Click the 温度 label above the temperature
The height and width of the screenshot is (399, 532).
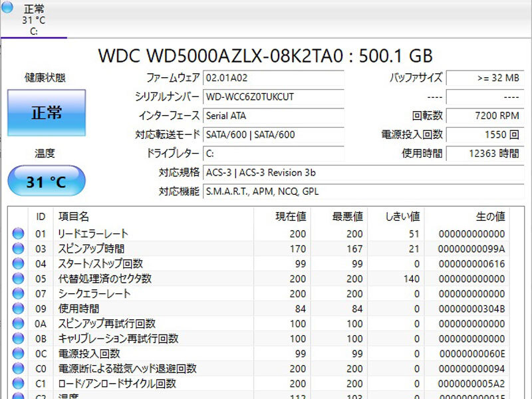45,154
